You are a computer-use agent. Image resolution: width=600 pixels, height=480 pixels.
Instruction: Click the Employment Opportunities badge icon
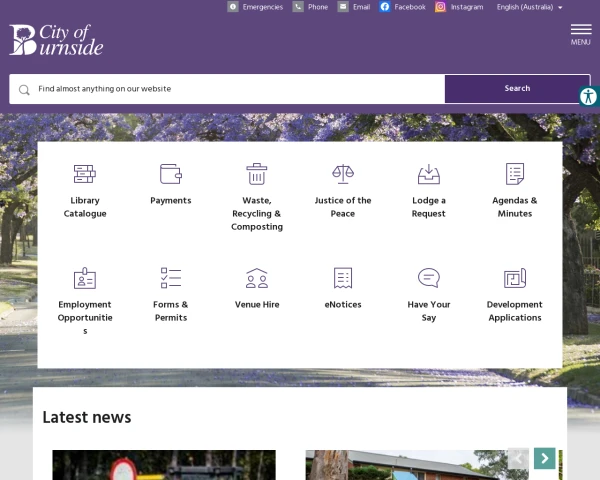(85, 278)
